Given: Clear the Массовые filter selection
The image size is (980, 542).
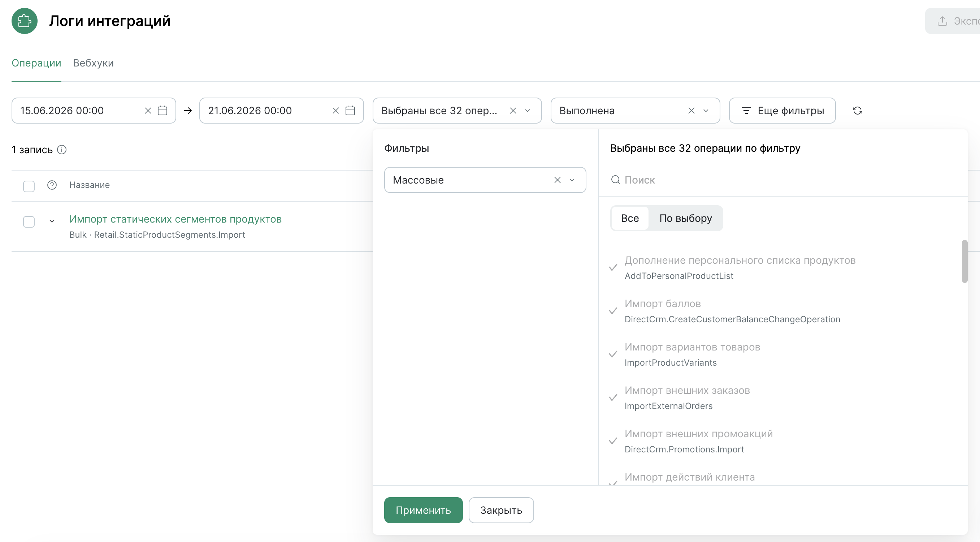Looking at the screenshot, I should (557, 180).
